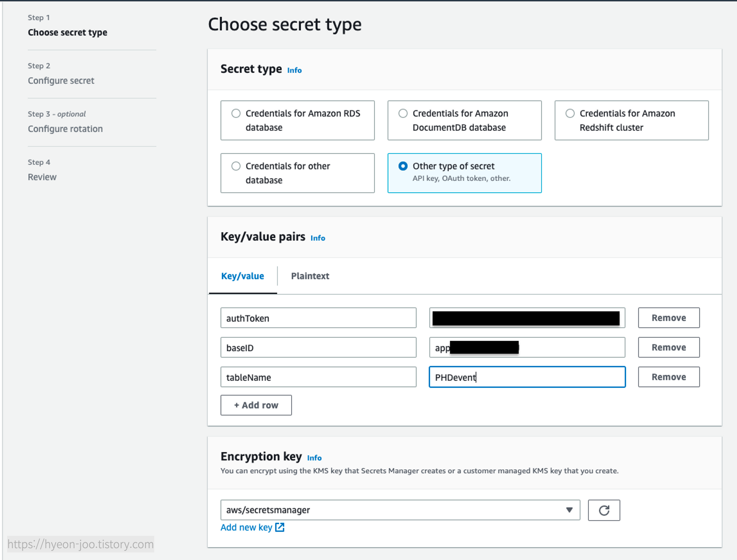Switch to the Plaintext tab
737x560 pixels.
(310, 276)
